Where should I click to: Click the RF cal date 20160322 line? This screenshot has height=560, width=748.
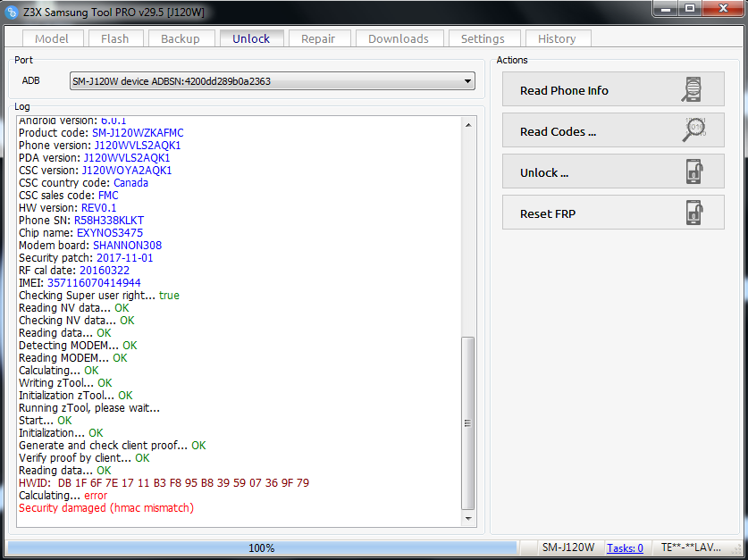pyautogui.click(x=74, y=271)
